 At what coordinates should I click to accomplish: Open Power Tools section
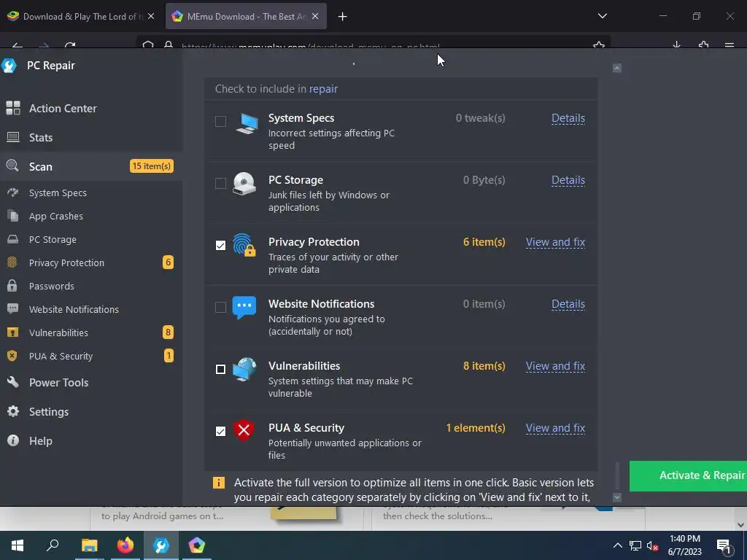point(58,383)
